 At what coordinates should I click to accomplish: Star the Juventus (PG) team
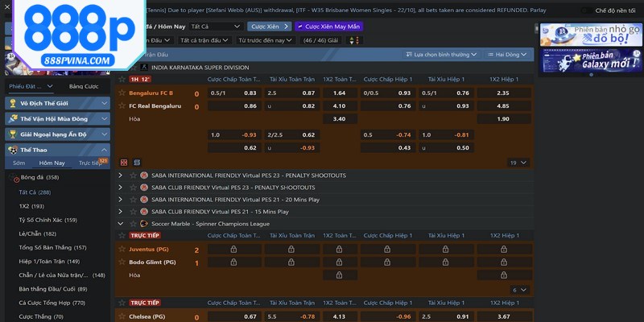(122, 250)
